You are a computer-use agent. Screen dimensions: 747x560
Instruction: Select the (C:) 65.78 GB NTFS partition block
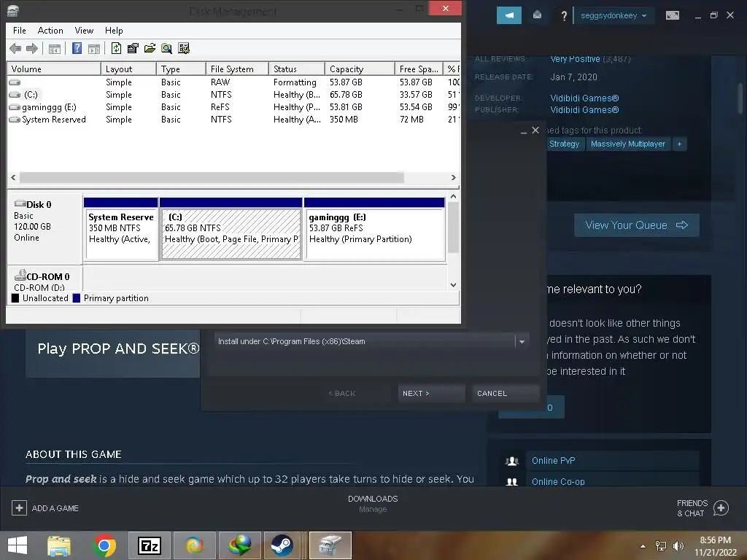[231, 229]
